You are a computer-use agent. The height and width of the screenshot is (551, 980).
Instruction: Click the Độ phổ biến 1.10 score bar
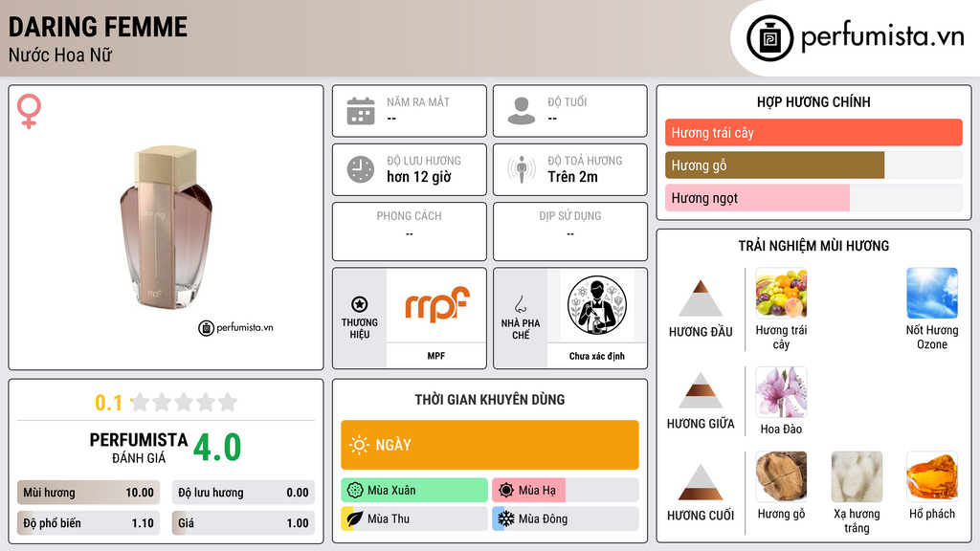88,523
